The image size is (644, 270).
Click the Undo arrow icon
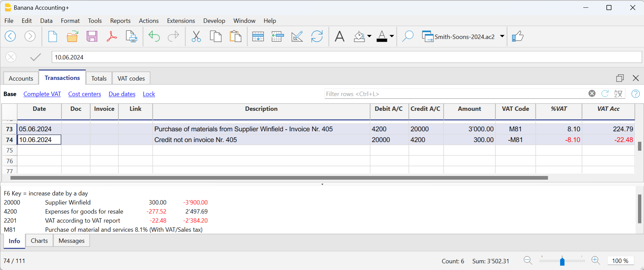click(x=154, y=36)
